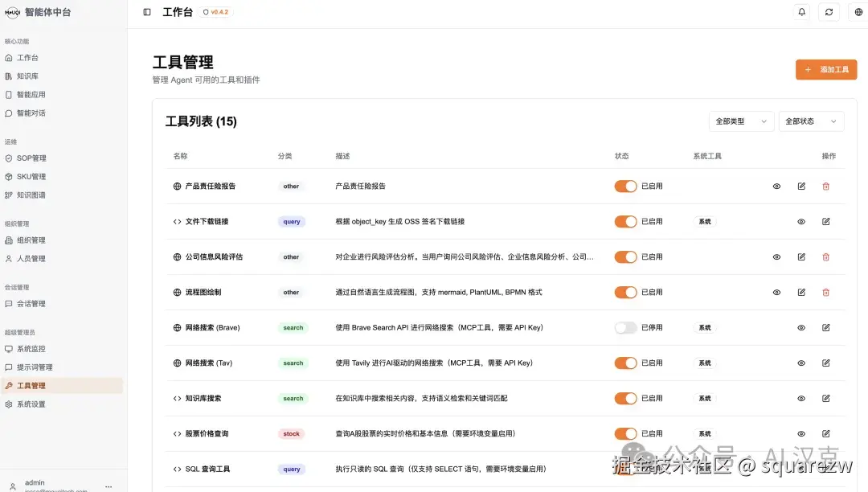Open 知识图谱 in sidebar
This screenshot has width=868, height=492.
[61, 195]
